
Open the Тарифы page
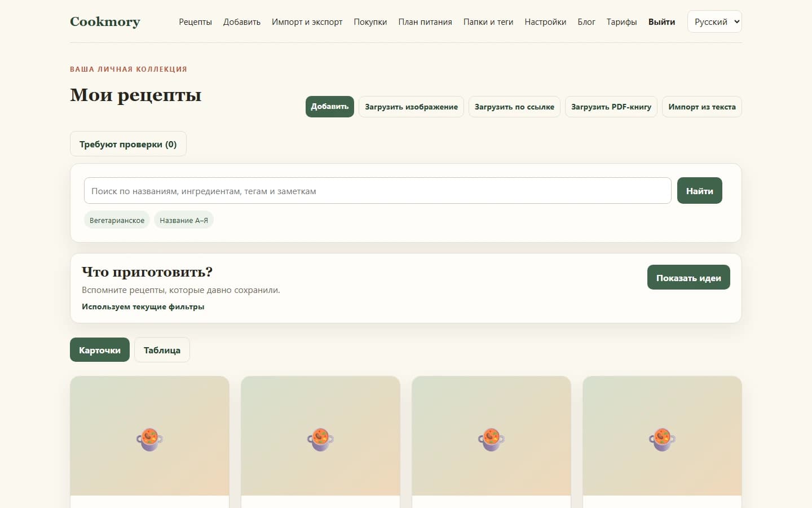click(x=621, y=22)
